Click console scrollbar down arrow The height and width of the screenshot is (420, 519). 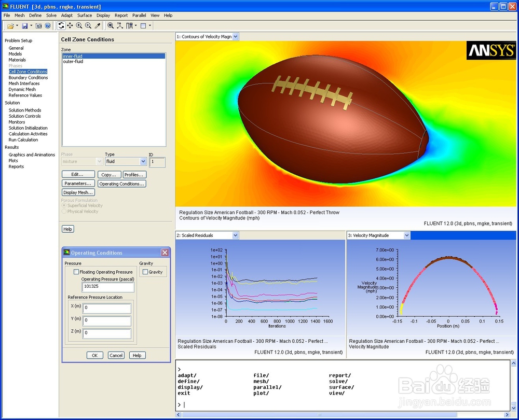point(513,408)
